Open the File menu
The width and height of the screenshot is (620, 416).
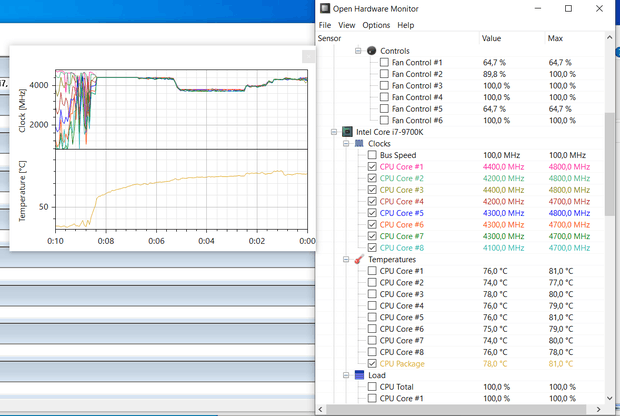325,25
